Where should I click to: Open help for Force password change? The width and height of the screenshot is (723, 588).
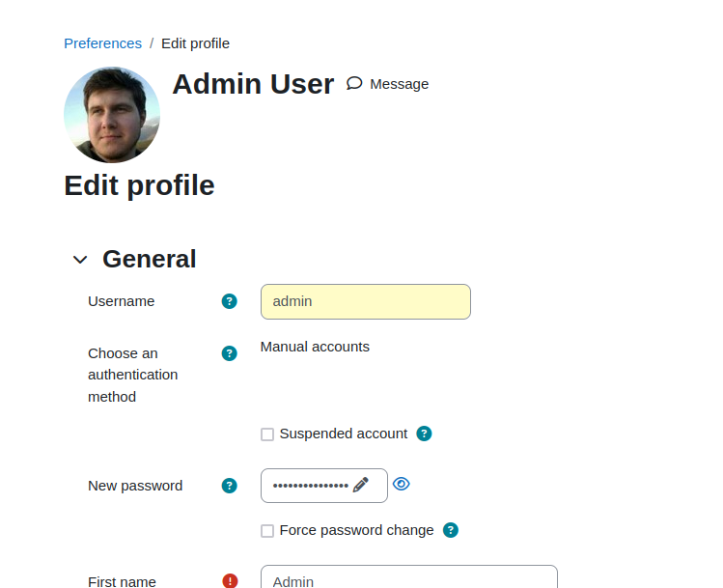(451, 530)
